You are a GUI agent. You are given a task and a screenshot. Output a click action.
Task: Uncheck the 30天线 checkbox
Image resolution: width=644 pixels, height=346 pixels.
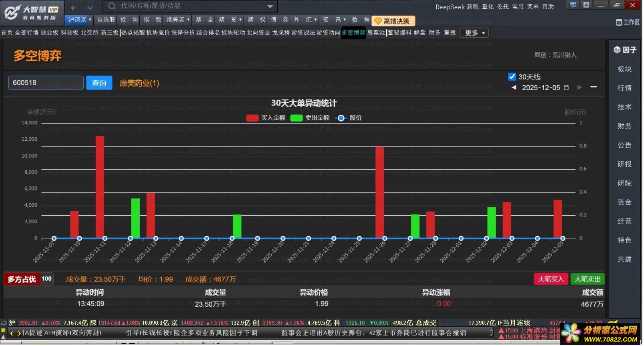512,77
